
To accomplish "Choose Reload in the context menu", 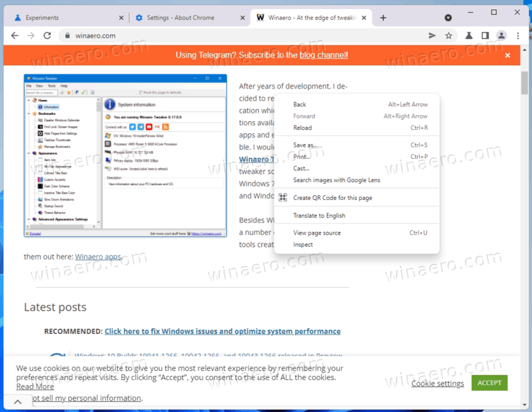I will pyautogui.click(x=357, y=128).
